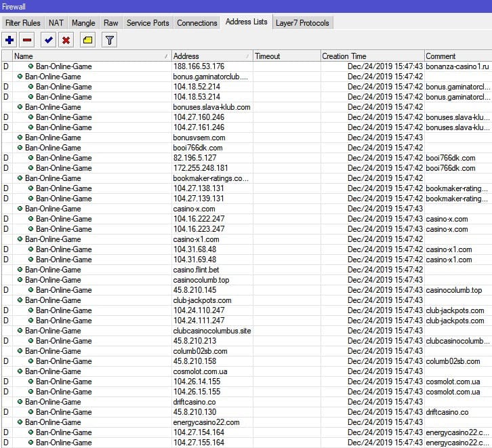Click address 104.27.155.164
Image resolution: width=492 pixels, height=448 pixels.
199,443
